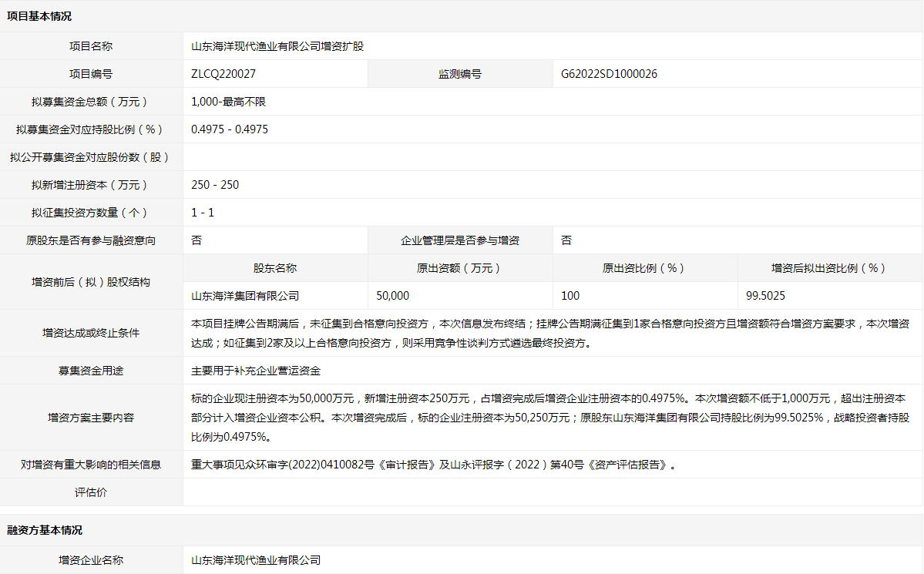Select the 原股东是否有参与融资意向 label
The width and height of the screenshot is (924, 574).
[x=92, y=240]
